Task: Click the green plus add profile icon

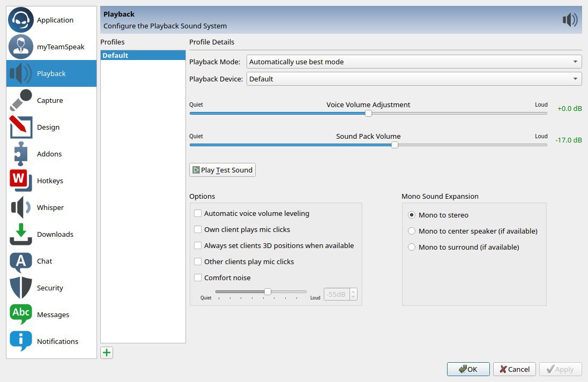Action: 107,353
